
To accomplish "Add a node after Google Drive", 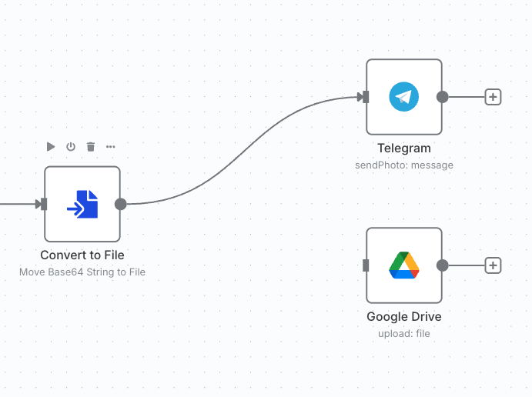I will [x=493, y=265].
